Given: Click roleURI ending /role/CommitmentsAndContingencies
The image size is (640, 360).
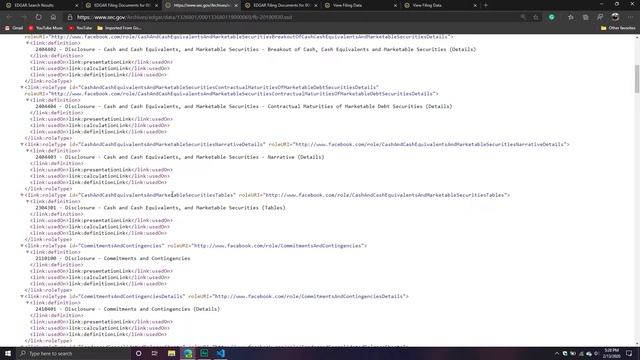Looking at the screenshot, I should pos(266,246).
